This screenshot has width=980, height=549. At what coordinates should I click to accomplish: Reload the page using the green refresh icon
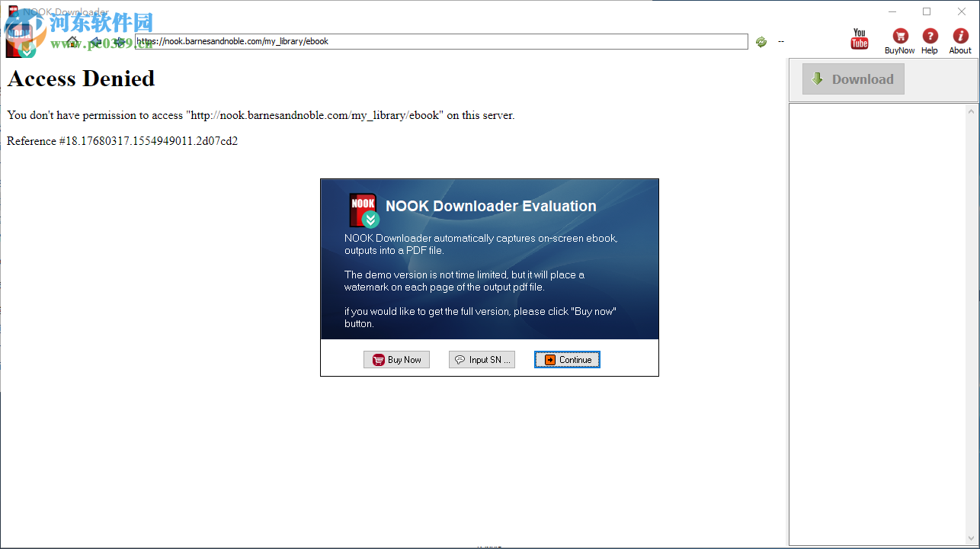pos(761,42)
